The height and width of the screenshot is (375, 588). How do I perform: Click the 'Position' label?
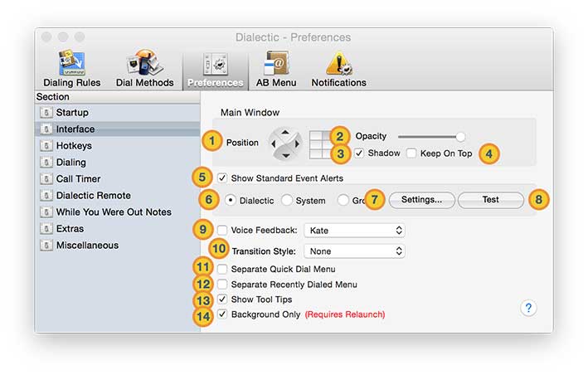tap(242, 143)
